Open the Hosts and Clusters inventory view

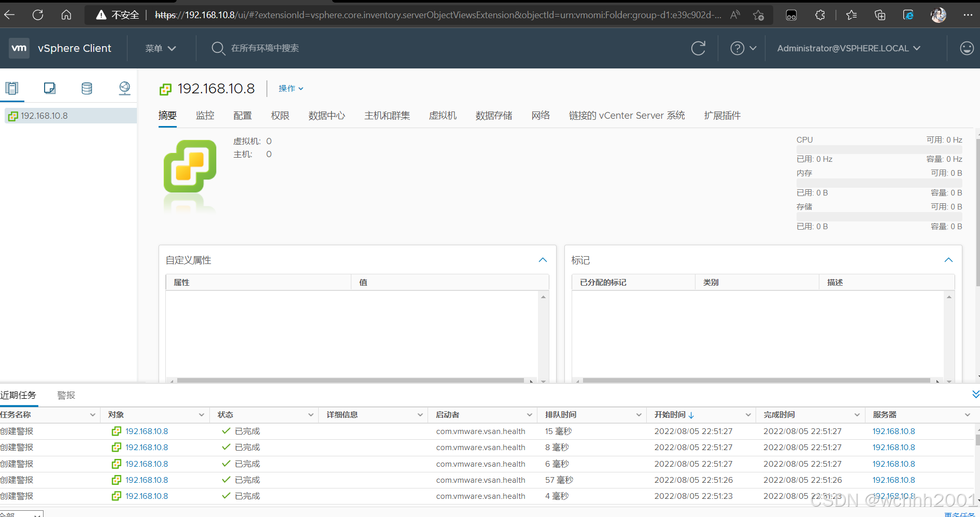12,88
